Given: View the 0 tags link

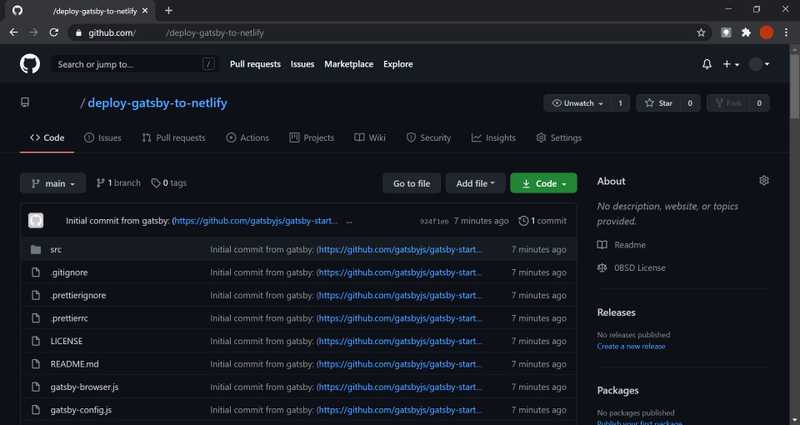Looking at the screenshot, I should point(169,183).
